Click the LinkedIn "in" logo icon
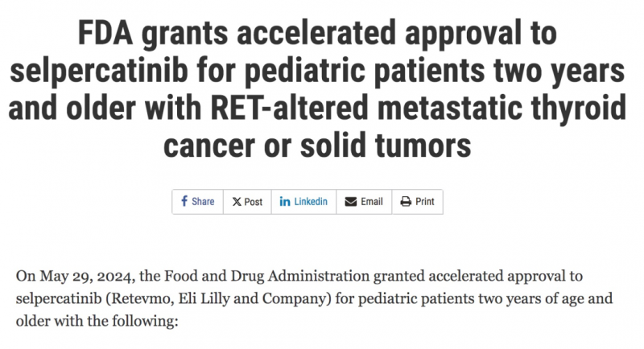The width and height of the screenshot is (644, 349). (285, 201)
